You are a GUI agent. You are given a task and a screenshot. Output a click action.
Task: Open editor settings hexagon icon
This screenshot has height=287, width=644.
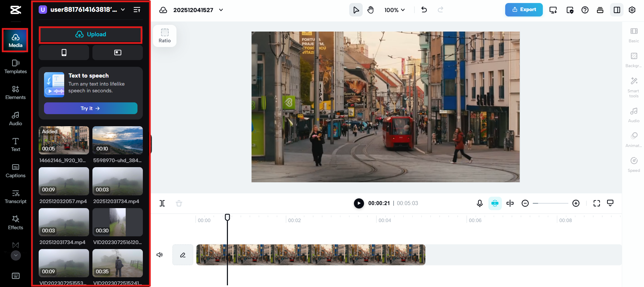(x=632, y=10)
